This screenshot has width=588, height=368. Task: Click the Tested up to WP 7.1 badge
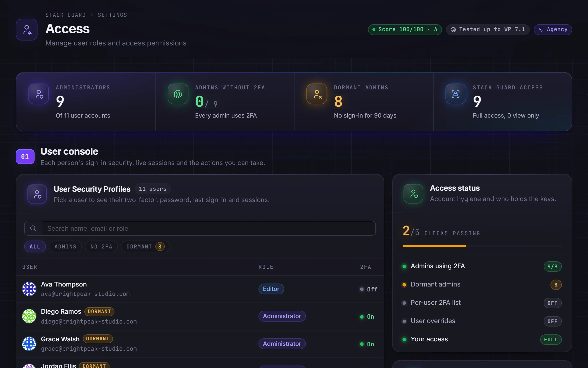tap(488, 30)
